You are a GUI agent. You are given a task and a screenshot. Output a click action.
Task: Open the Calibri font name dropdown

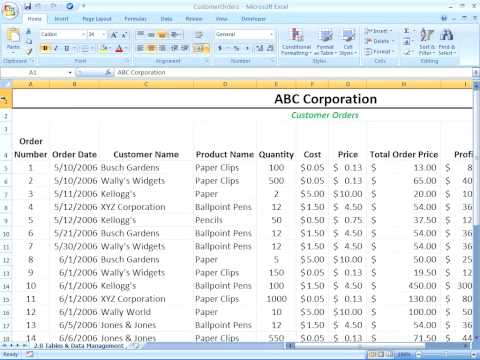pos(83,34)
